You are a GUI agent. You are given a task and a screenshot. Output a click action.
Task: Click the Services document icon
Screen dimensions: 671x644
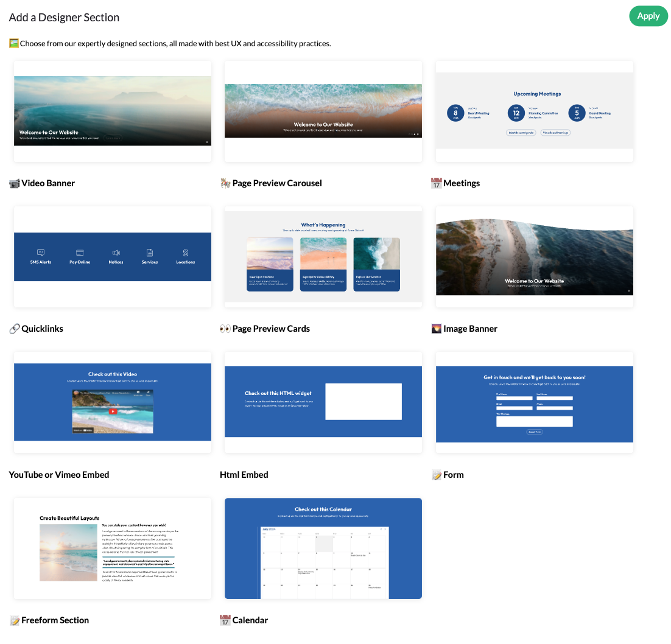tap(150, 253)
